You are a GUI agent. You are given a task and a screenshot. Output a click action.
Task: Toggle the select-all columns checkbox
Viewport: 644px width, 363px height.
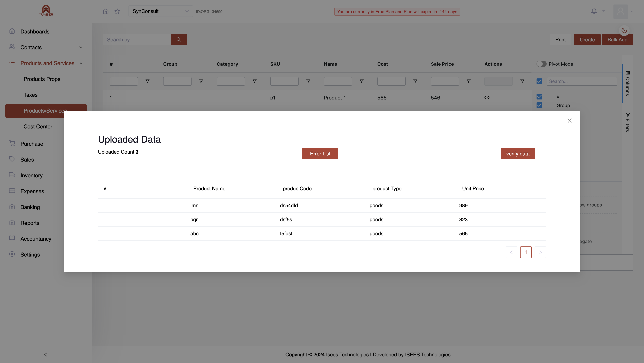539,81
